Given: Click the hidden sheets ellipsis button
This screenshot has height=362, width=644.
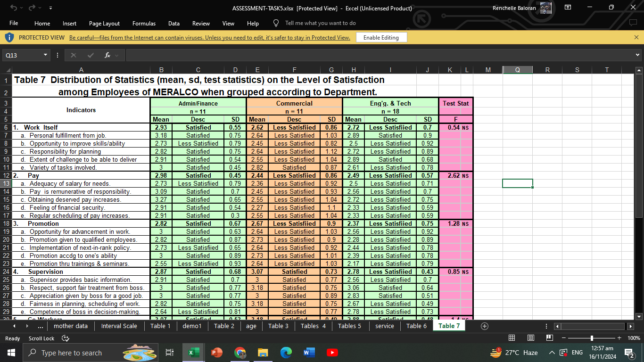Looking at the screenshot, I should [41, 326].
